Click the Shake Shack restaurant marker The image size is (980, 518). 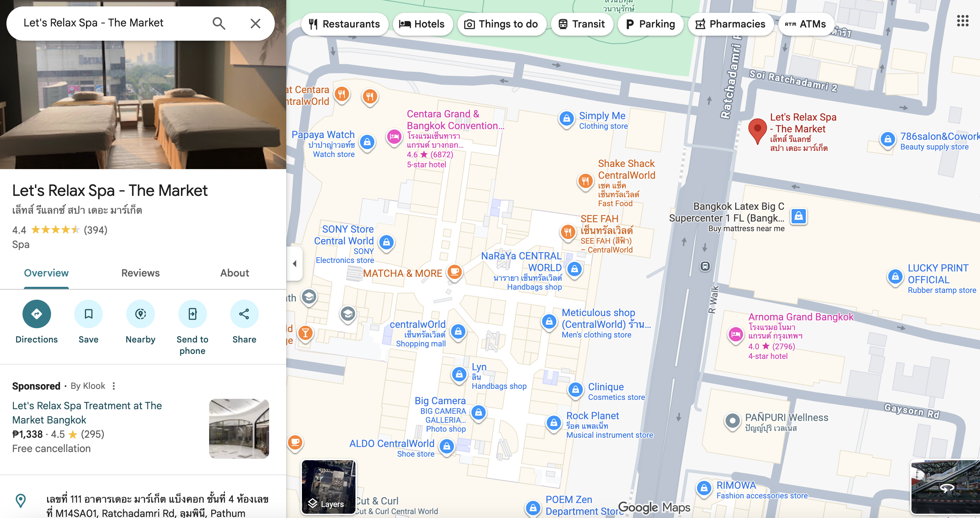click(x=586, y=181)
